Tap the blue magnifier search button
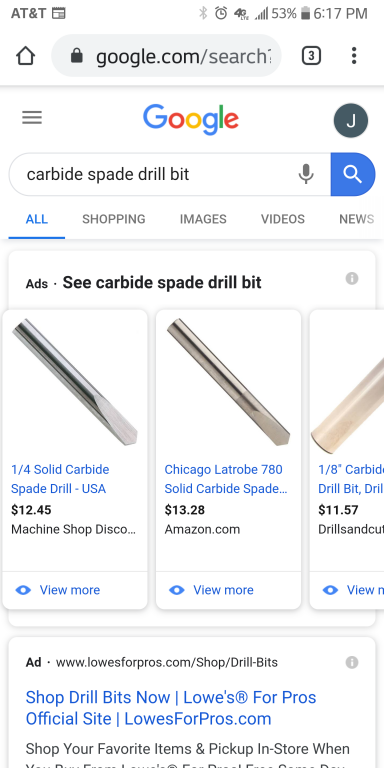 pyautogui.click(x=353, y=174)
